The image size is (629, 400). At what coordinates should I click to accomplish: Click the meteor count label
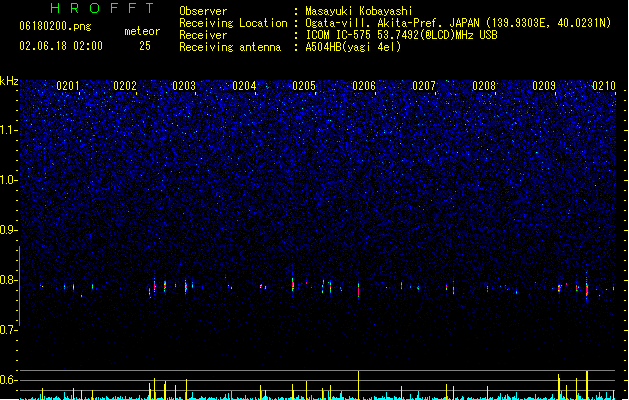tap(142, 31)
